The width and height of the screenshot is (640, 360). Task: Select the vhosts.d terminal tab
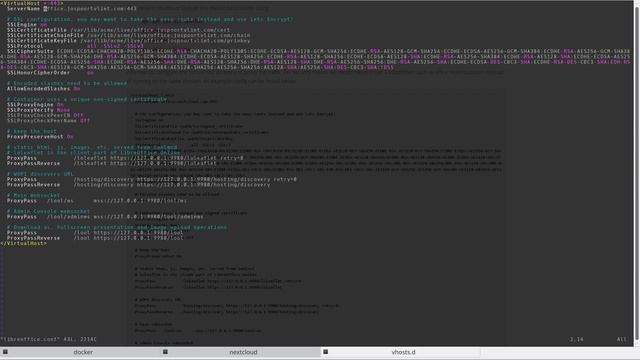click(403, 352)
